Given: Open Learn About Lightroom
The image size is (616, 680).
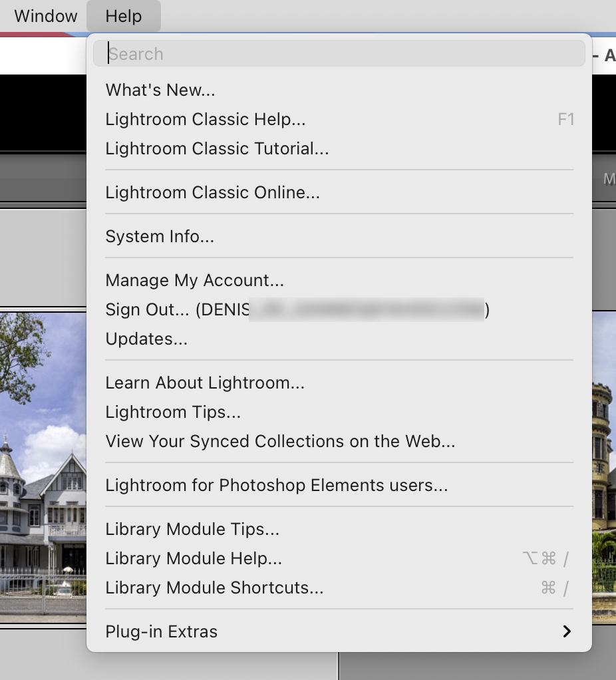Looking at the screenshot, I should click(204, 383).
